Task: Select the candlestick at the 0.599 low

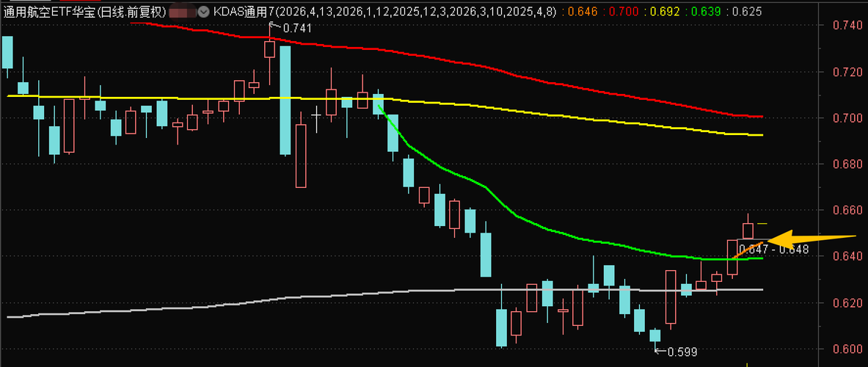Action: click(655, 335)
